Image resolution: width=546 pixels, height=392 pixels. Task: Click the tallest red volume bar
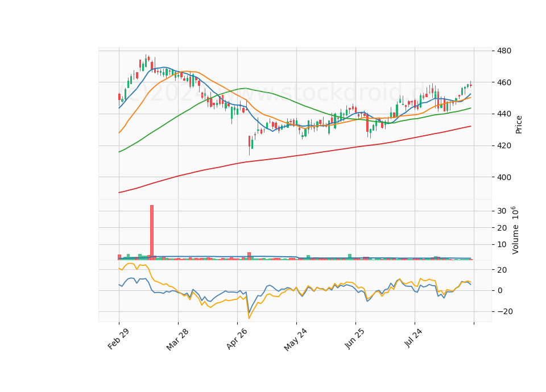(x=152, y=232)
